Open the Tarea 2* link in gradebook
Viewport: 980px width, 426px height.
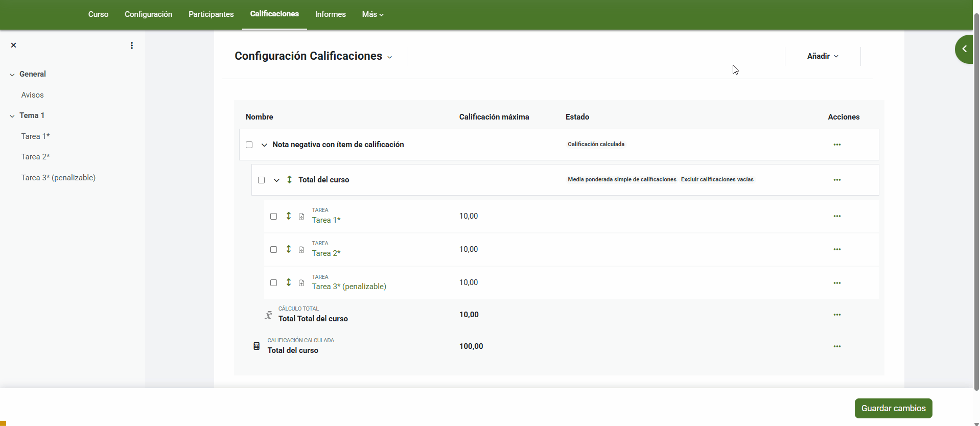(x=326, y=253)
